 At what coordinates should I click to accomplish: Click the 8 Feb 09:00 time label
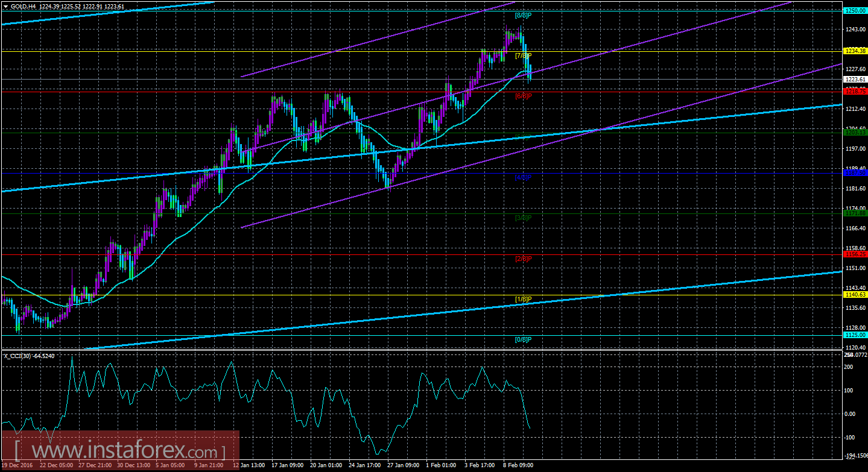517,466
